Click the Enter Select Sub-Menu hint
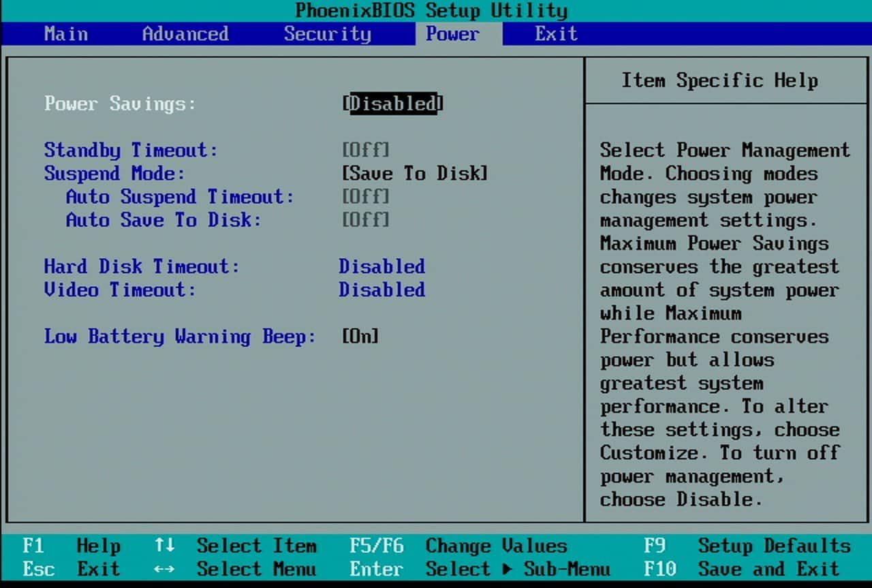872x588 pixels. [480, 569]
